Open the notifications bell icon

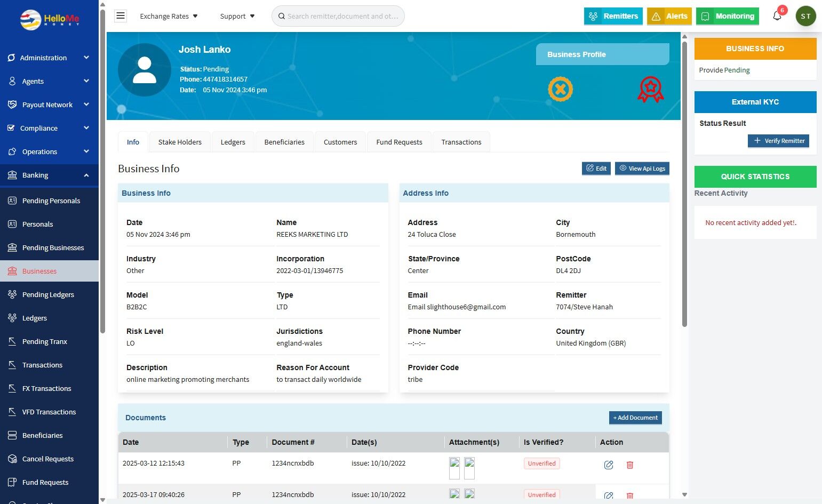777,16
